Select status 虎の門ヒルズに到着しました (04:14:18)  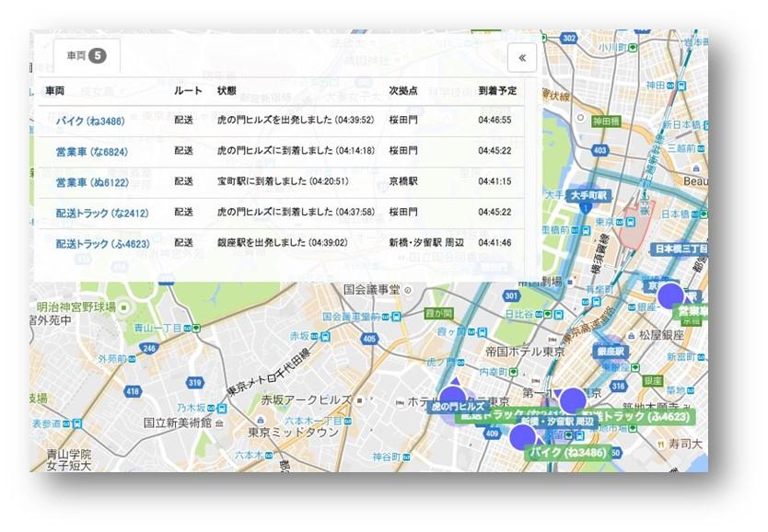pyautogui.click(x=296, y=151)
